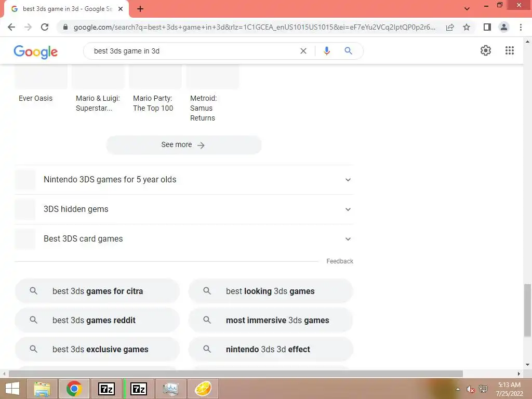
Task: Close the 'best 3ds game in 3d' tab
Action: [x=121, y=9]
